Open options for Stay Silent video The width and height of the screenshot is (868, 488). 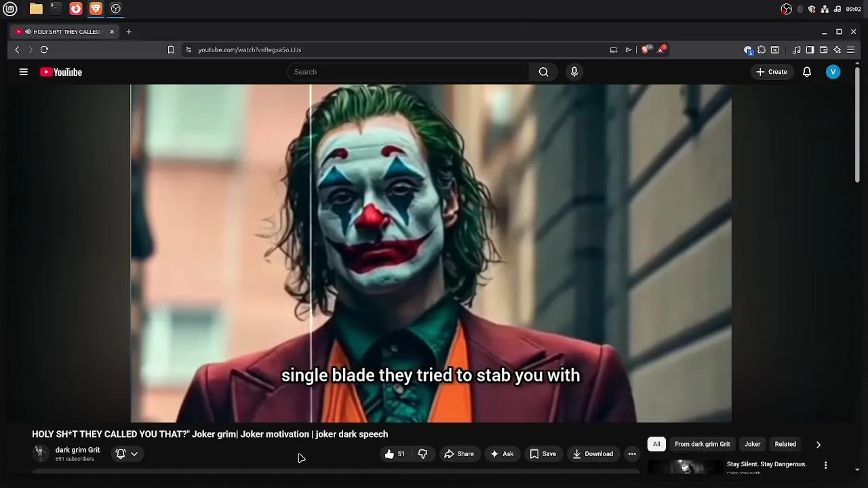click(825, 466)
